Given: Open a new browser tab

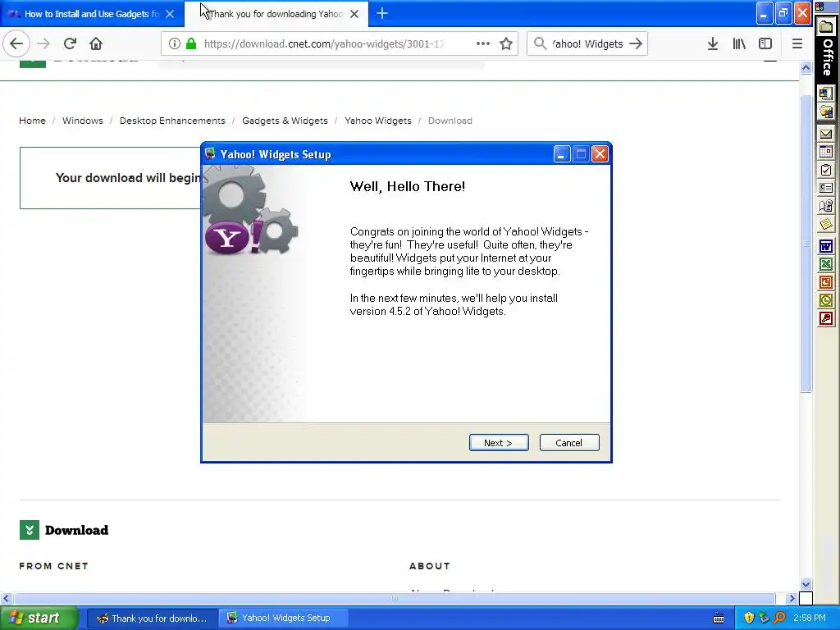Looking at the screenshot, I should coord(382,13).
